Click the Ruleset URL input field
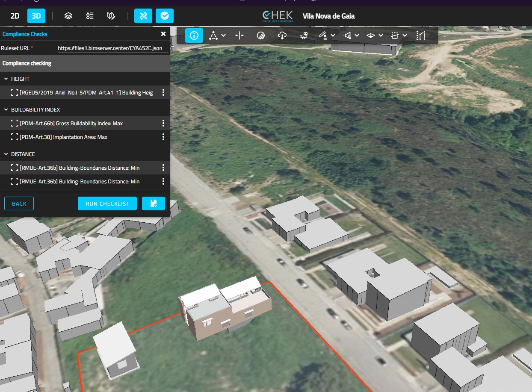The height and width of the screenshot is (392, 532). tap(110, 48)
